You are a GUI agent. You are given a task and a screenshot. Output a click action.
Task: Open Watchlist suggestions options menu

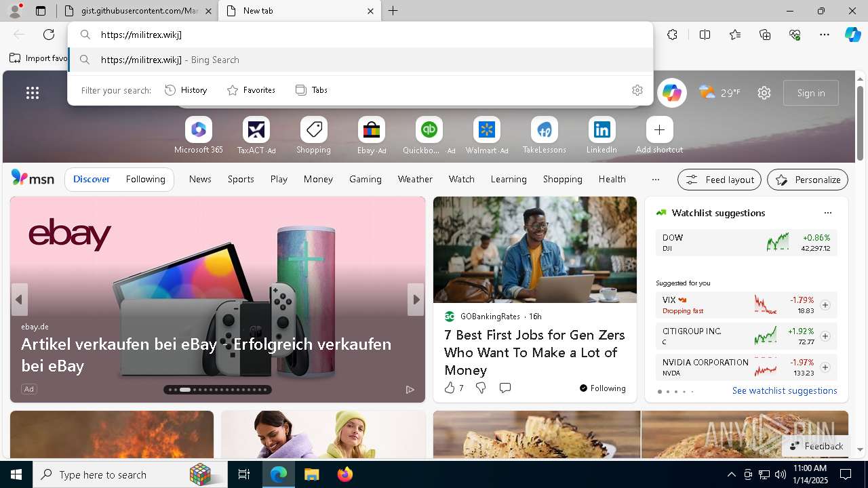tap(827, 213)
